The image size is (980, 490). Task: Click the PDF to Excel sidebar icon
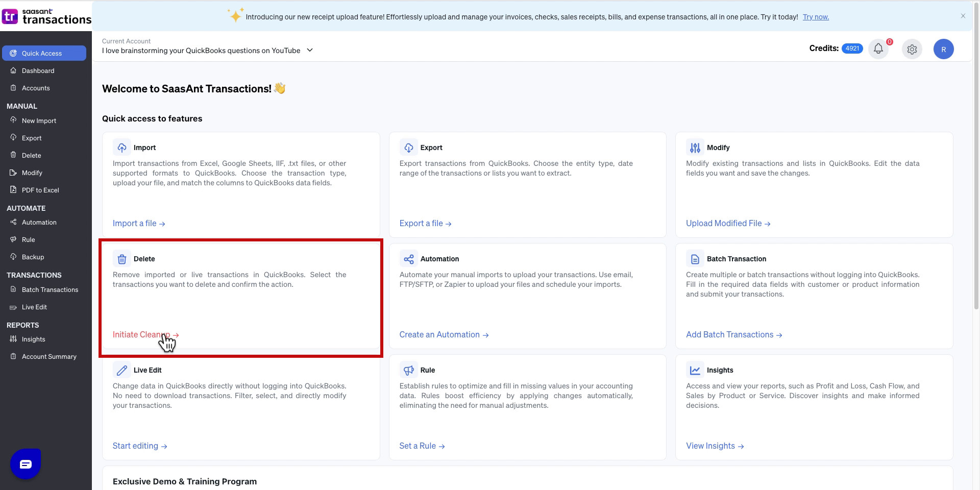(x=13, y=189)
